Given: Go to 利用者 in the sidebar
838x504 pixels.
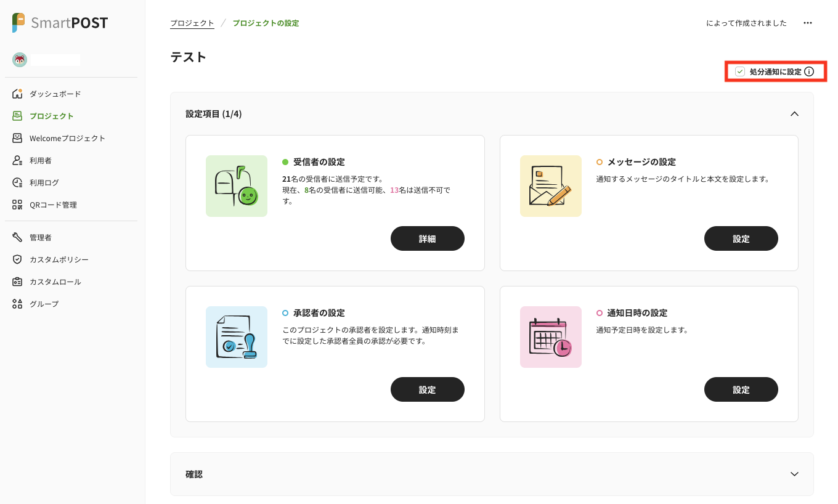Looking at the screenshot, I should pos(40,160).
